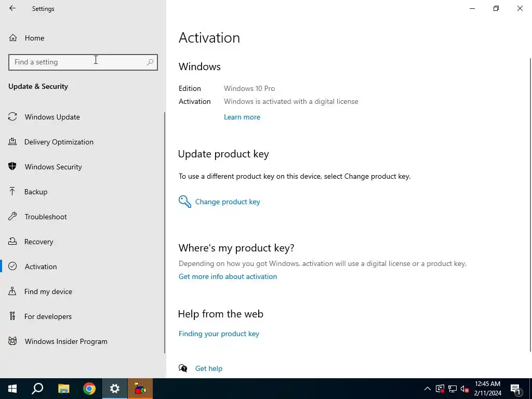Click the Update & Security heading
The image size is (532, 399).
[x=38, y=86]
